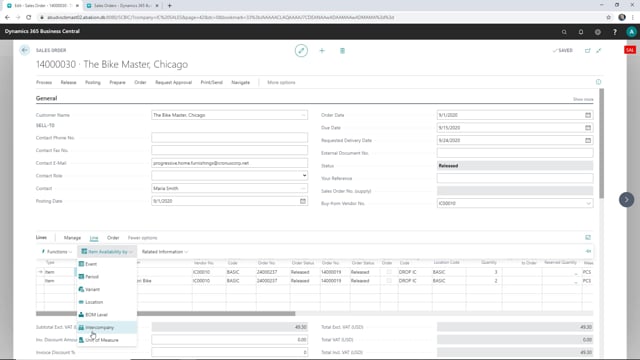Select Event from the availability menu
Screen dimensions: 640x360
click(x=107, y=264)
